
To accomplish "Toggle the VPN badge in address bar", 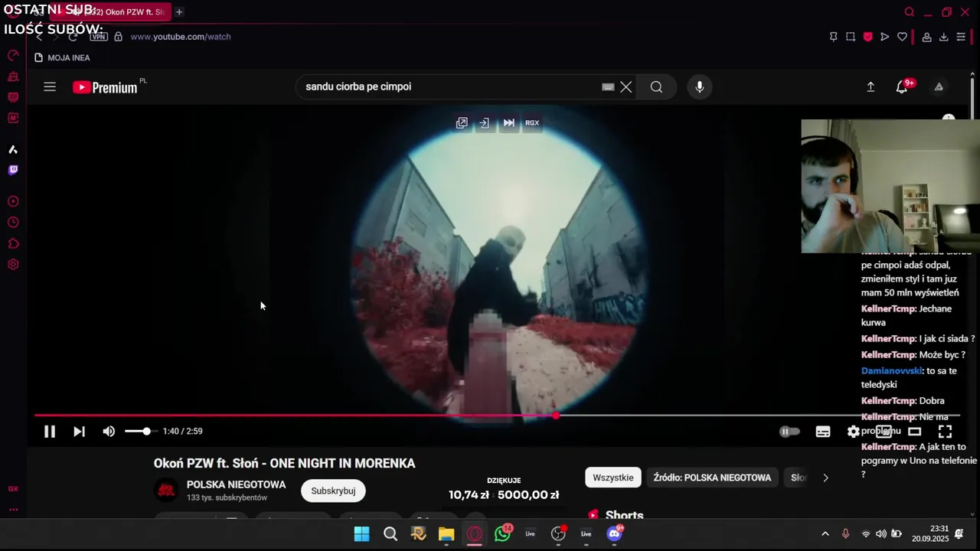I will (98, 37).
